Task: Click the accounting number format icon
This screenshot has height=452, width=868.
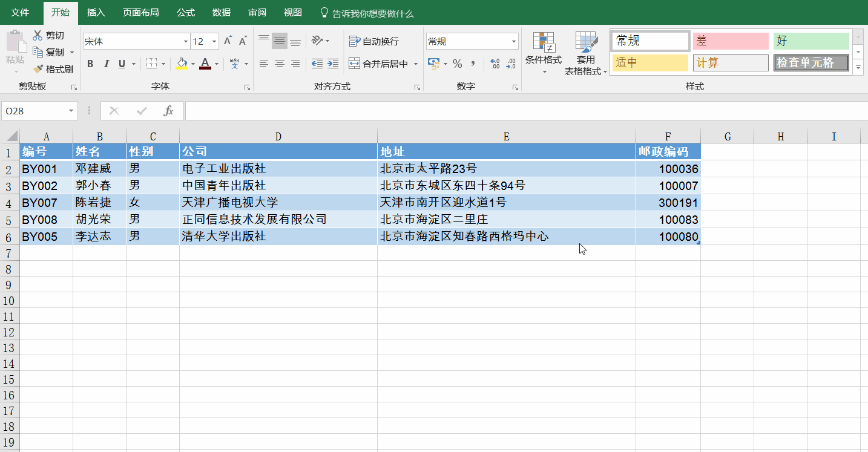Action: 433,64
